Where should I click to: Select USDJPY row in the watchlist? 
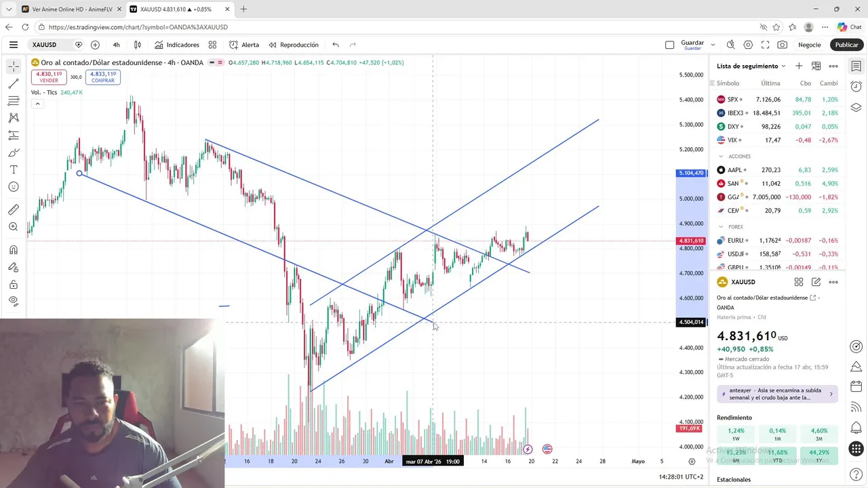point(777,254)
